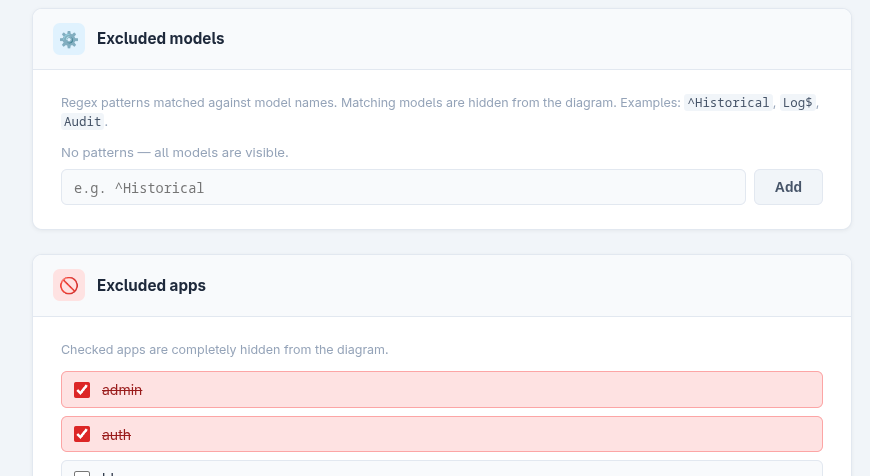Click the 'No patterns — all models are visible' message
870x476 pixels.
coord(174,153)
